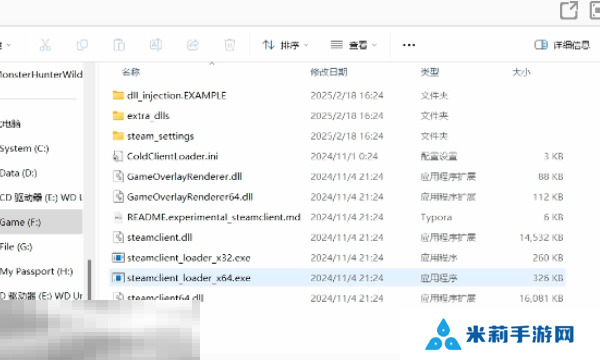Sort by the 类型 column header
This screenshot has height=360, width=600.
pyautogui.click(x=430, y=72)
